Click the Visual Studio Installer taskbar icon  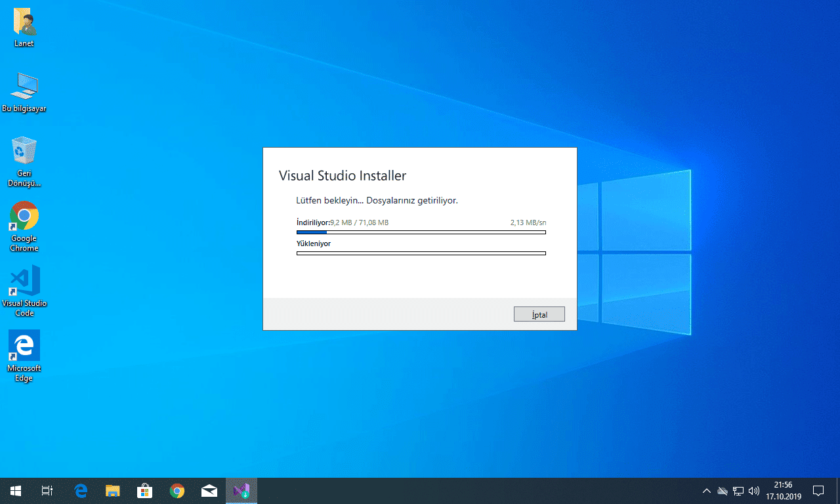[x=241, y=491]
